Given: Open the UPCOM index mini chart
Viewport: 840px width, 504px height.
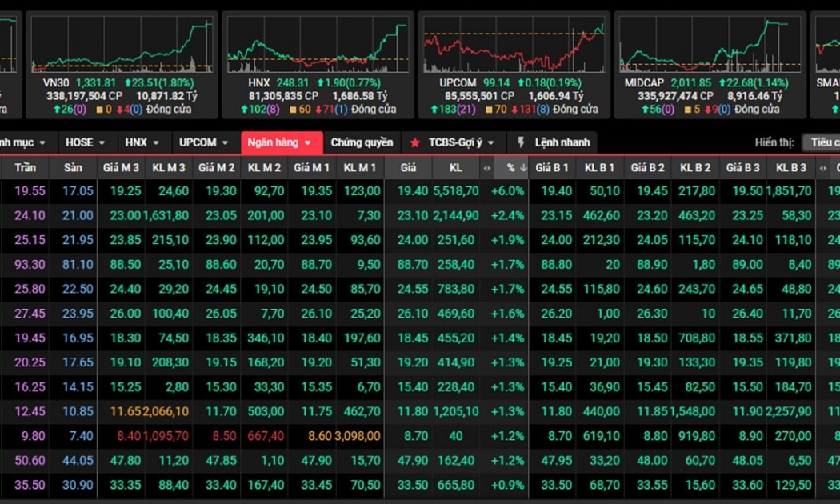Looking at the screenshot, I should (x=513, y=44).
